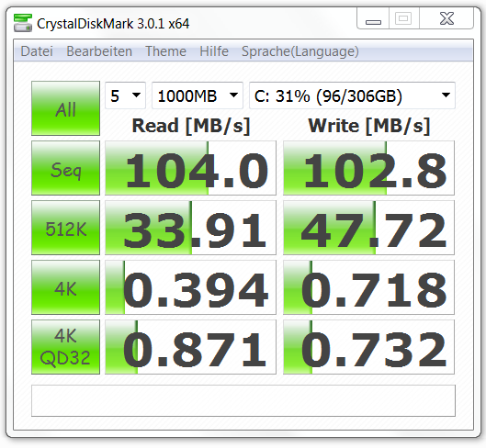Run all benchmarks with the All button
The height and width of the screenshot is (448, 486).
pyautogui.click(x=66, y=108)
